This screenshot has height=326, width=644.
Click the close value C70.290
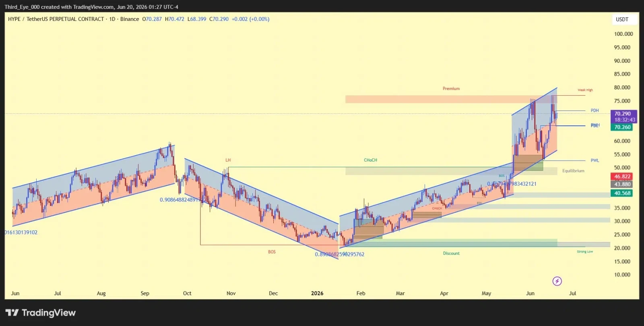tap(219, 19)
